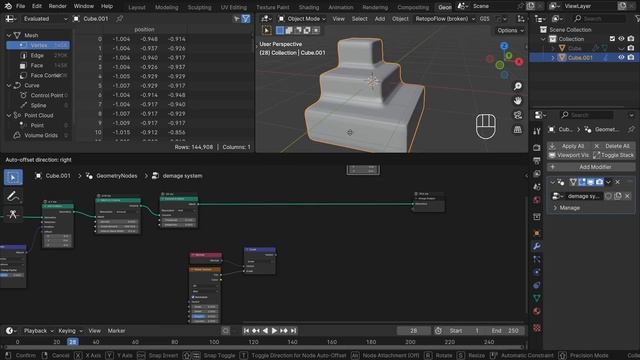Screen dimensions: 640x360
Task: Open the Particles properties tab
Action: pyautogui.click(x=537, y=259)
